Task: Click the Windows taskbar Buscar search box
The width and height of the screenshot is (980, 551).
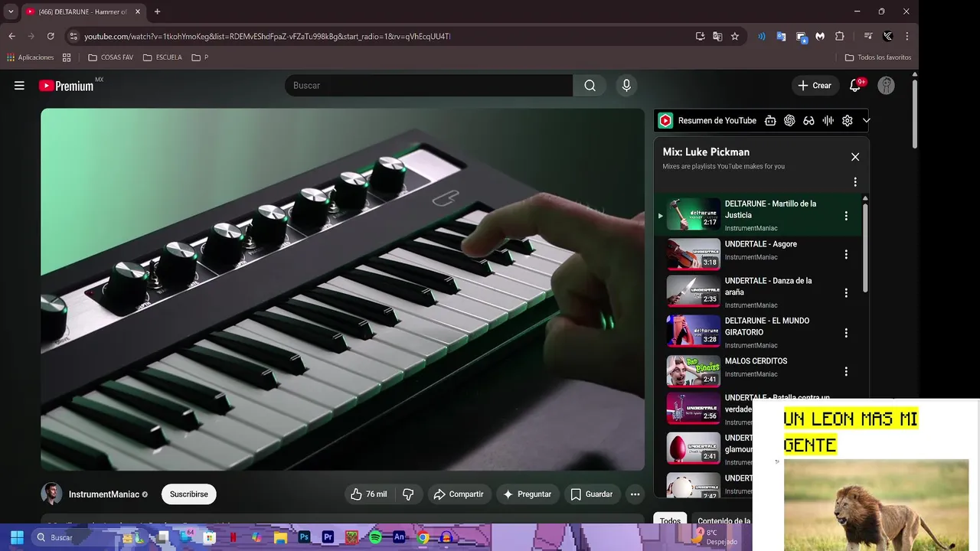Action: click(75, 537)
